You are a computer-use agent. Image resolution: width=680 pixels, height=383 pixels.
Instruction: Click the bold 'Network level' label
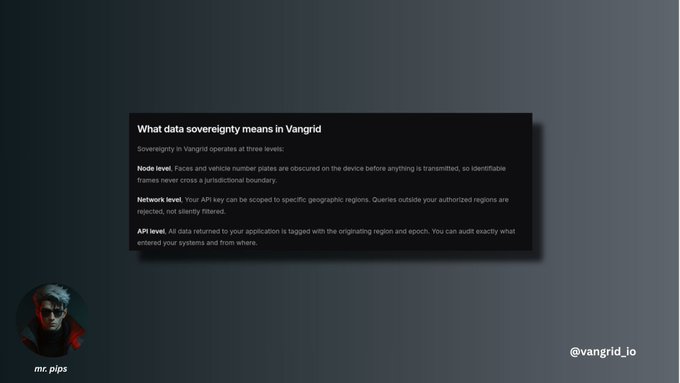[159, 200]
